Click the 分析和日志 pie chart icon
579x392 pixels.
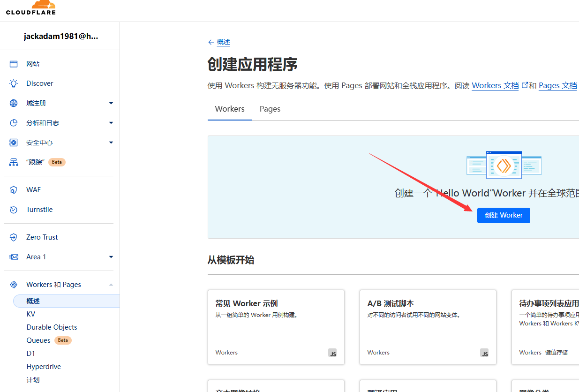coord(14,123)
